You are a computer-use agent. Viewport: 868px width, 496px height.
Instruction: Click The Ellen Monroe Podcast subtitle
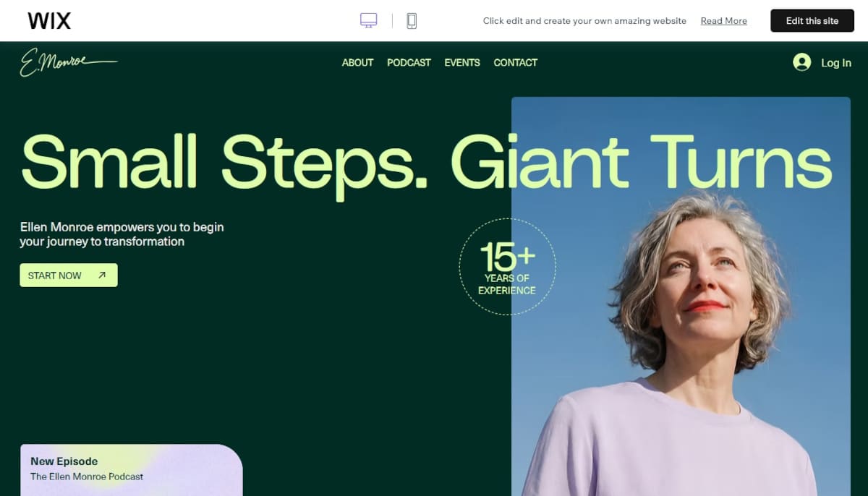point(87,476)
